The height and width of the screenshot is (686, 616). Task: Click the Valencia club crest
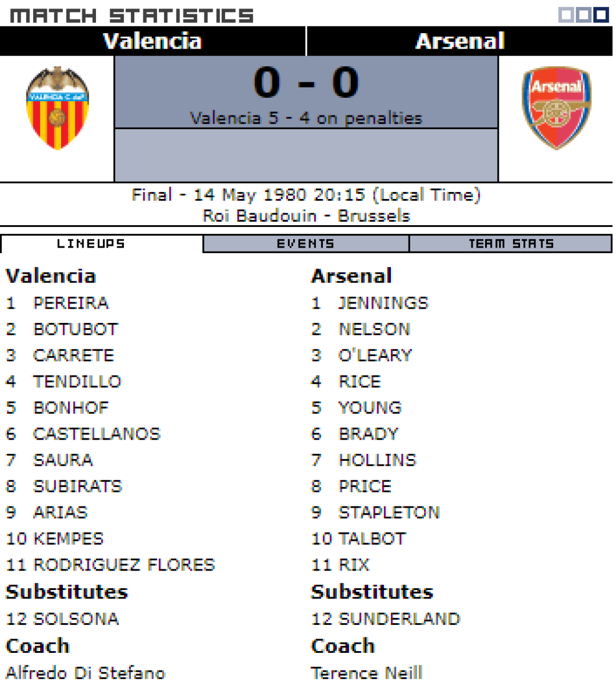(x=57, y=109)
